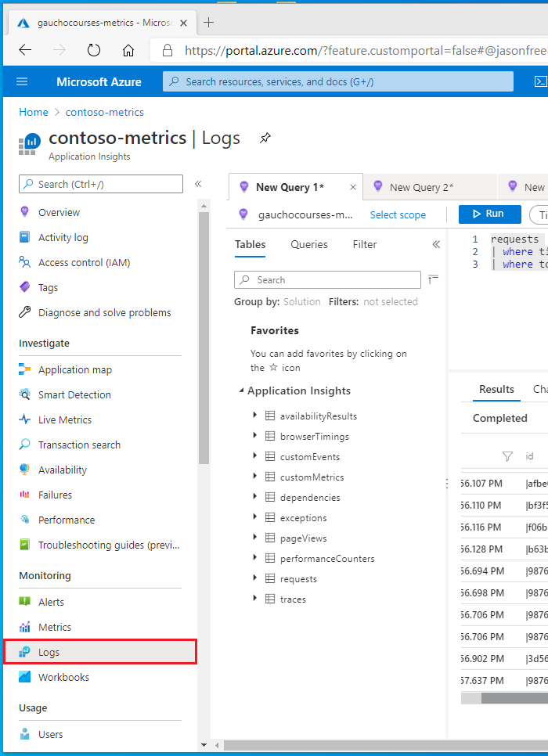Expand the dependencies table
548x756 pixels.
(254, 496)
